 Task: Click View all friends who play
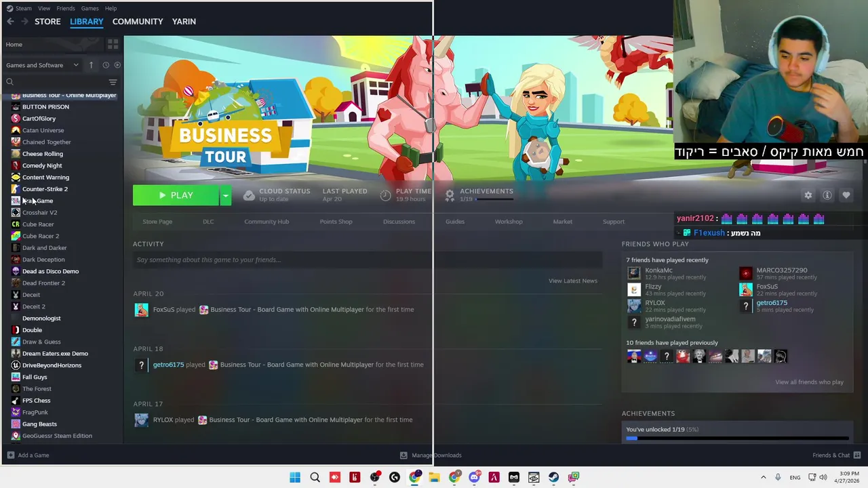tap(809, 382)
